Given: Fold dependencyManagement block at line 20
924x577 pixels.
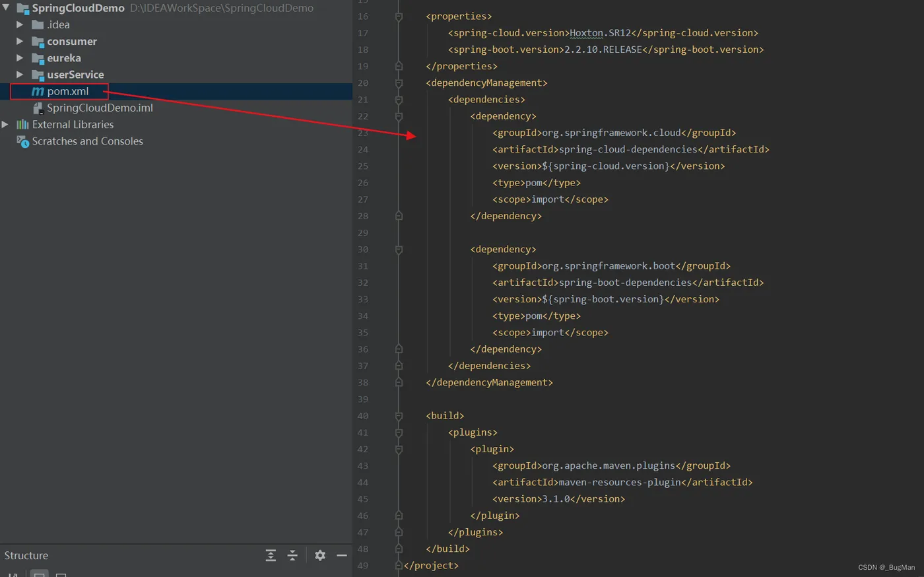Looking at the screenshot, I should 399,83.
